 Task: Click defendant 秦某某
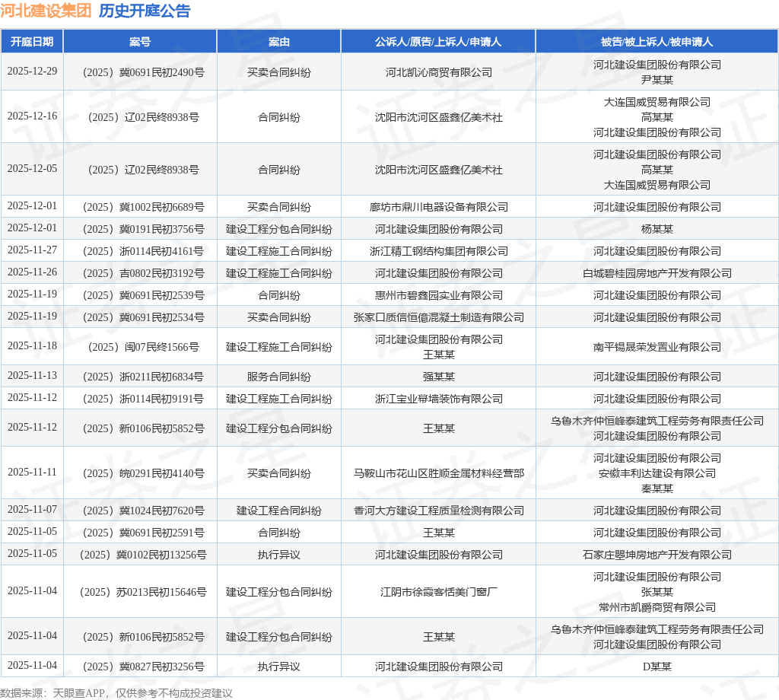[657, 488]
